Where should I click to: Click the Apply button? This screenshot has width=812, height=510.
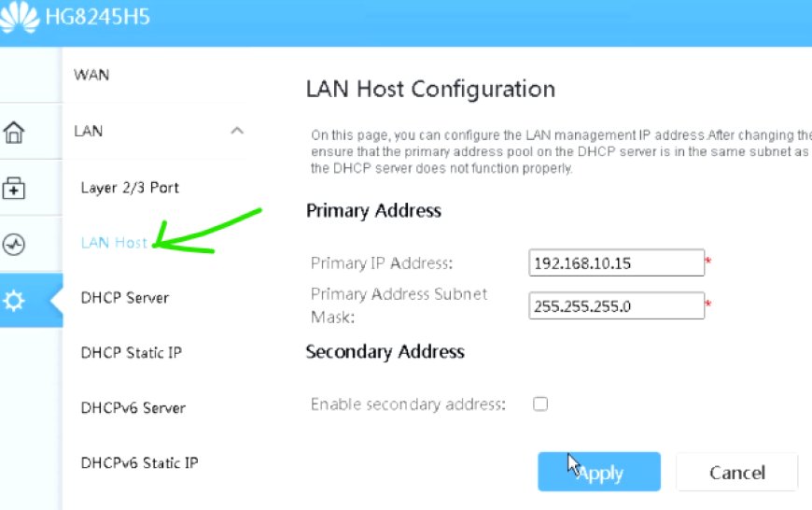click(599, 472)
